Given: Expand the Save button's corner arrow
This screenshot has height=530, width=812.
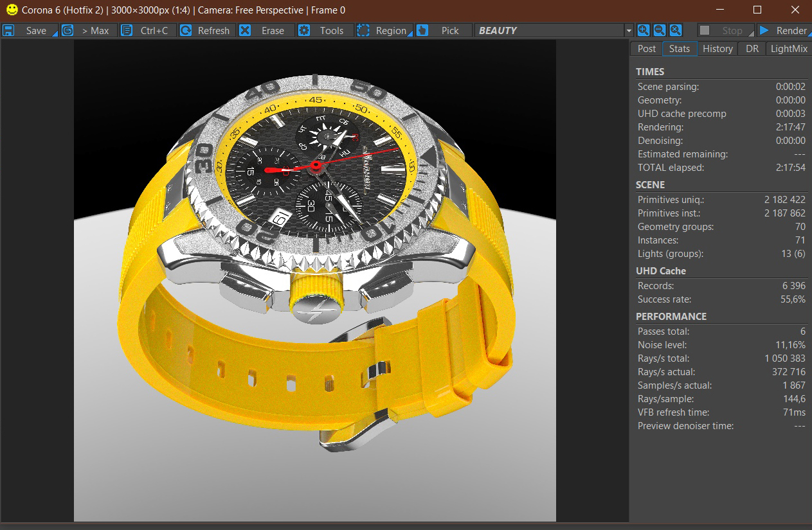Looking at the screenshot, I should 55,34.
